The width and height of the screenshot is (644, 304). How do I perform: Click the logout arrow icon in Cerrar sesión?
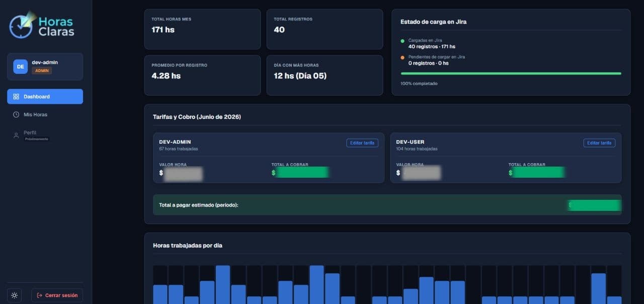[x=39, y=295]
